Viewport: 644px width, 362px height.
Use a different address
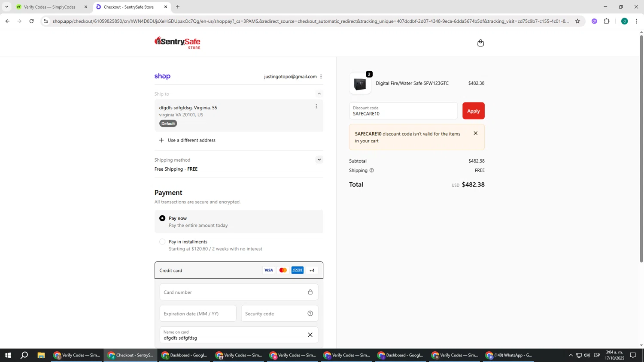click(187, 140)
